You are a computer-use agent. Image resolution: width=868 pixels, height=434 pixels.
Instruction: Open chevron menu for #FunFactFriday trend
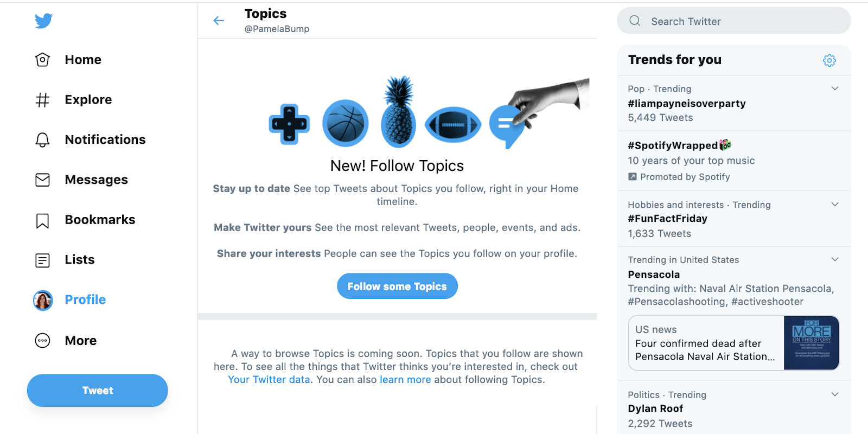point(835,205)
